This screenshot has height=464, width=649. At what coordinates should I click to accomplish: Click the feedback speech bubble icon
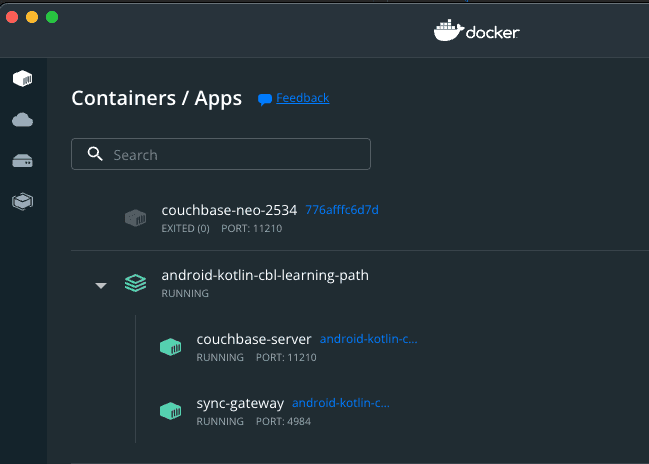point(265,99)
